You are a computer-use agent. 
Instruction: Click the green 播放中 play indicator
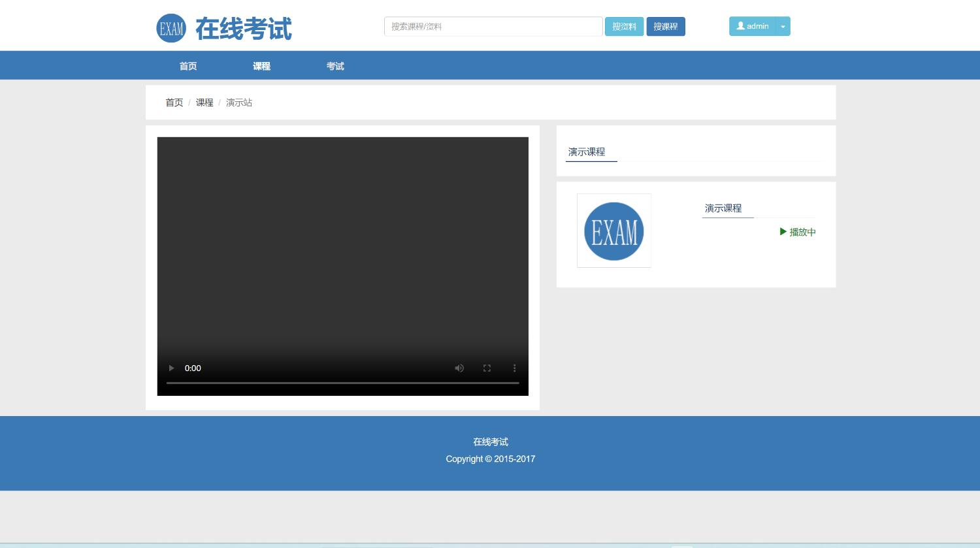[797, 232]
